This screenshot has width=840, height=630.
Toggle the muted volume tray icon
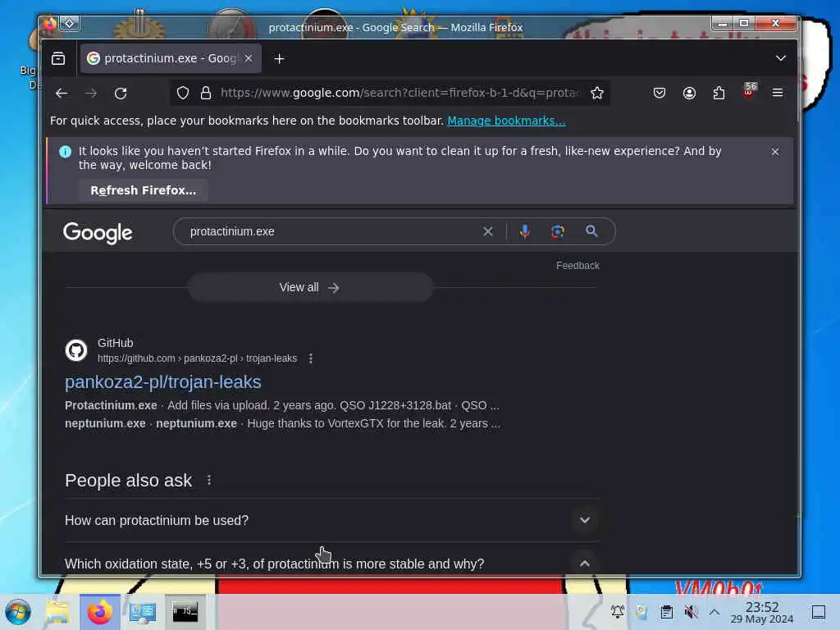pos(691,611)
